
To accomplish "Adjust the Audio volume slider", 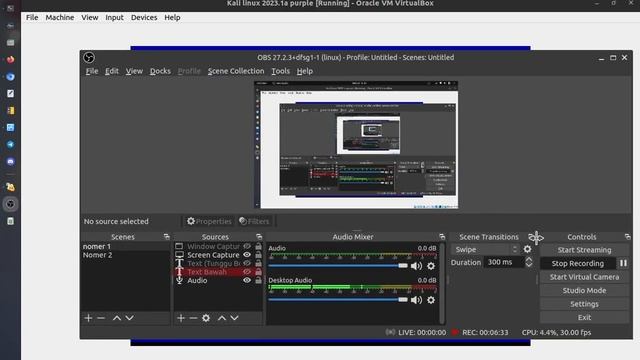I will pyautogui.click(x=338, y=266).
